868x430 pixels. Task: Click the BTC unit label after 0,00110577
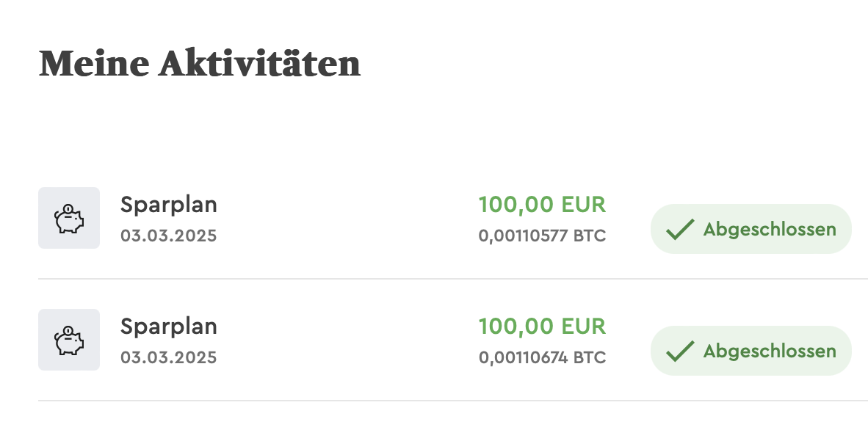tap(590, 236)
